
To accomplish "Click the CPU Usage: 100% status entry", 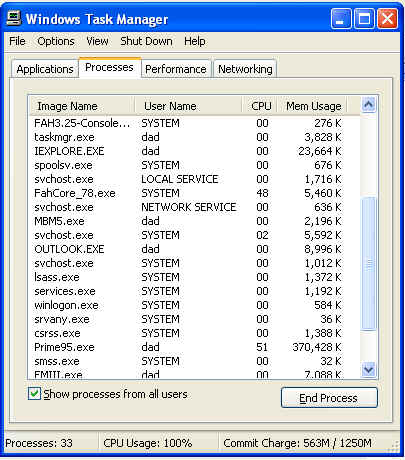I will (x=148, y=443).
